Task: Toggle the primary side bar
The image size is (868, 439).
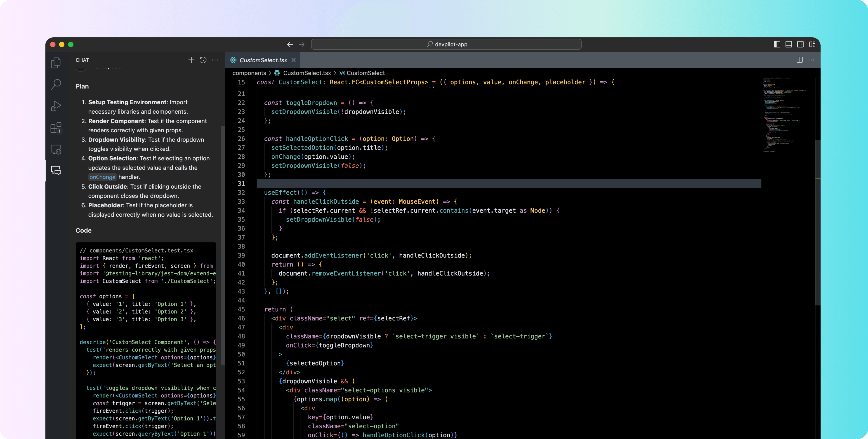Action: pyautogui.click(x=777, y=45)
